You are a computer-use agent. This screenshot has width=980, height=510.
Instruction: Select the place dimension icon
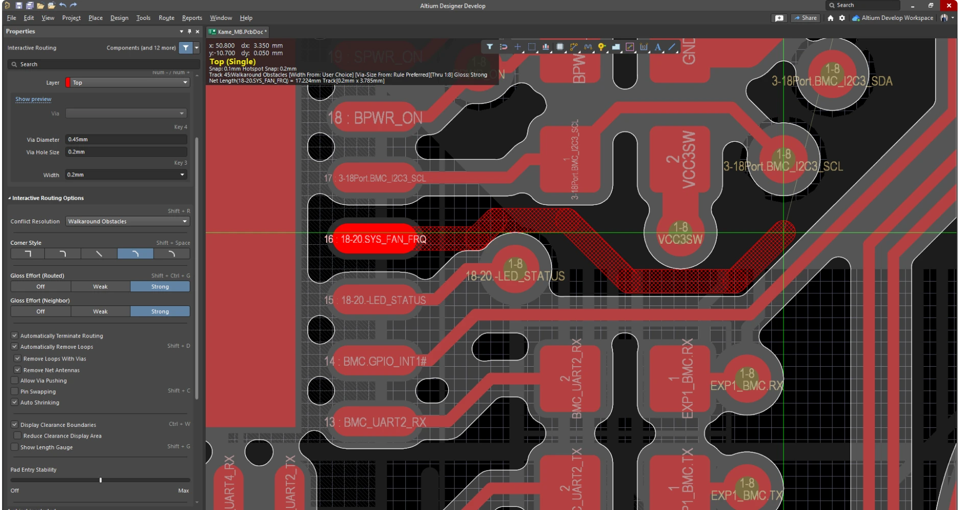pos(644,47)
